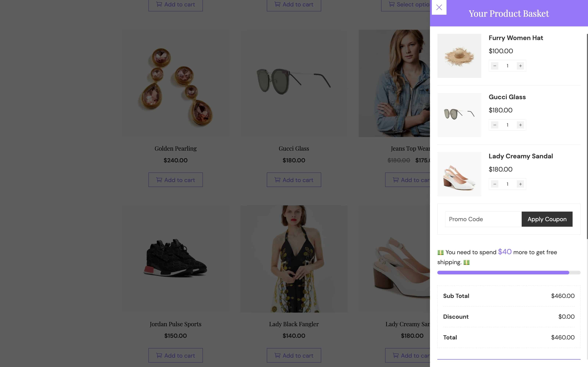Open the Furry Women Hat thumbnail

pos(459,56)
